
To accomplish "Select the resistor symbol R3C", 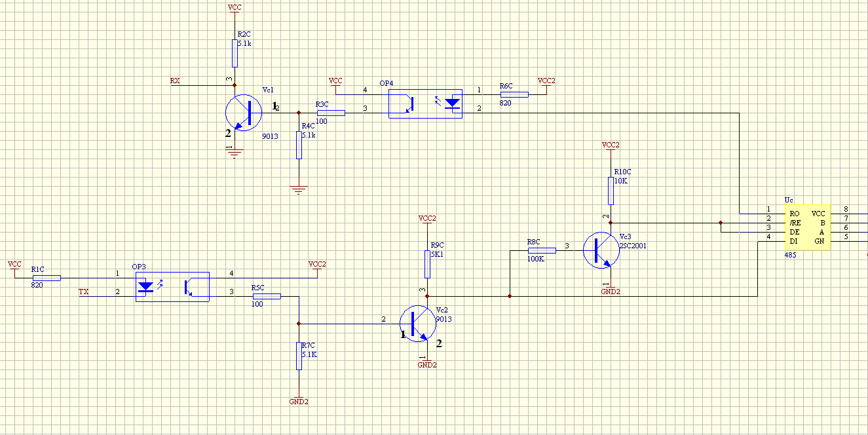I will coord(331,113).
